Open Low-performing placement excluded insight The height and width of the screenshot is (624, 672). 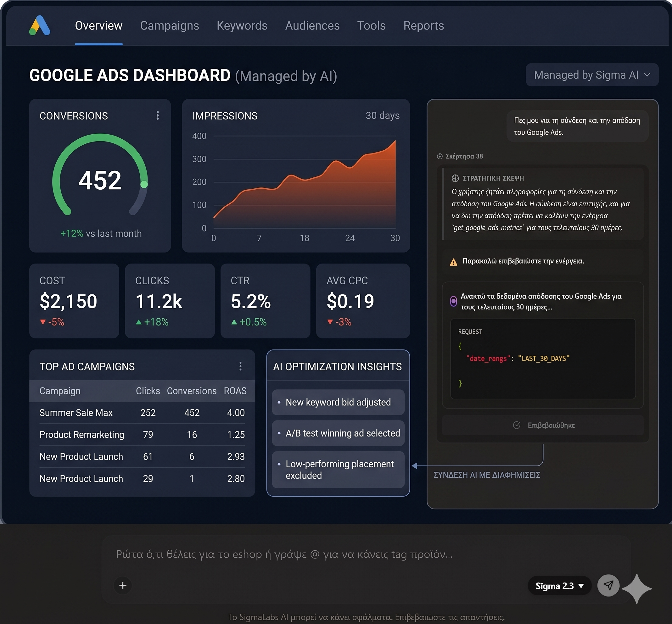[x=338, y=470]
